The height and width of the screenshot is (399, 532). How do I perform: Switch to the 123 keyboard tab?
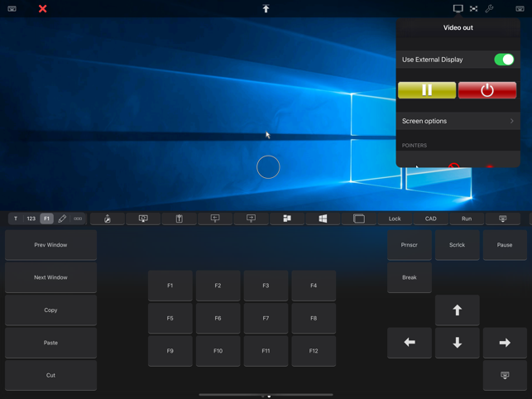(31, 219)
